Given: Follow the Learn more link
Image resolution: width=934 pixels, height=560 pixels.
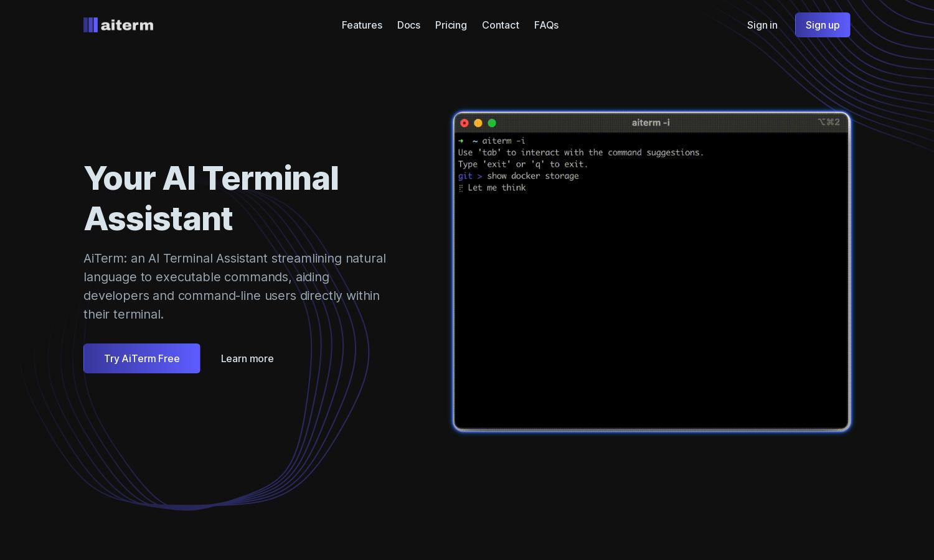Looking at the screenshot, I should point(247,358).
